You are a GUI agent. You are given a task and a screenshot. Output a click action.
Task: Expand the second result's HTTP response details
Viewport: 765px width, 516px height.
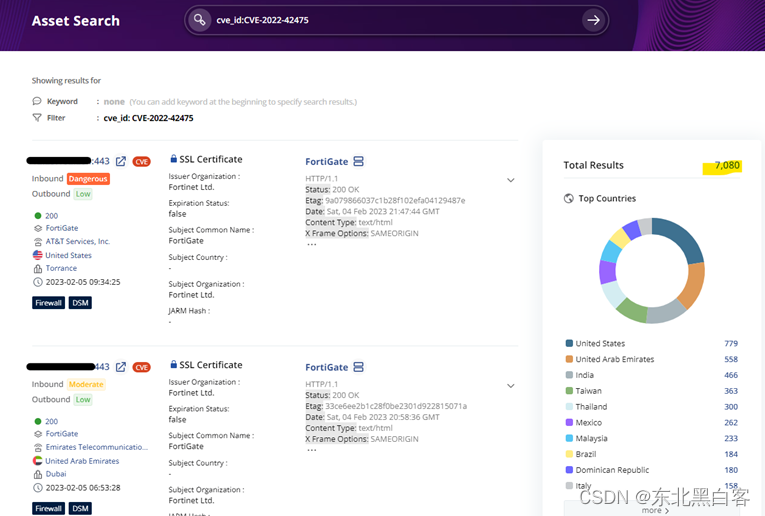coord(511,386)
